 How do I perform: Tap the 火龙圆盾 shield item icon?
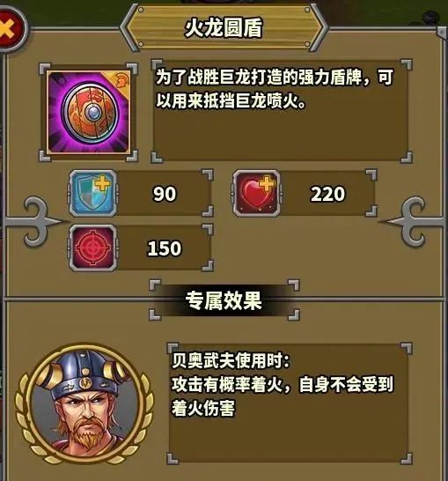[x=89, y=112]
